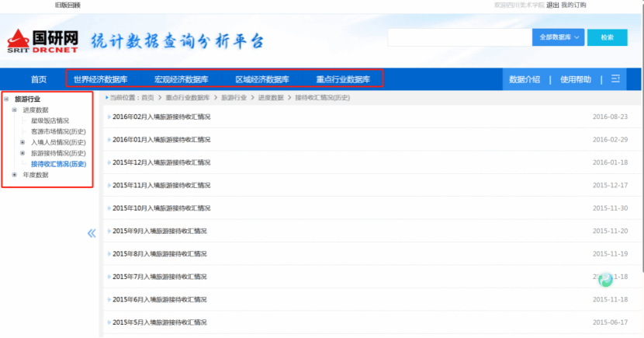Expand the 入境人员情况(历史) tree node
This screenshot has width=644, height=338.
click(23, 142)
